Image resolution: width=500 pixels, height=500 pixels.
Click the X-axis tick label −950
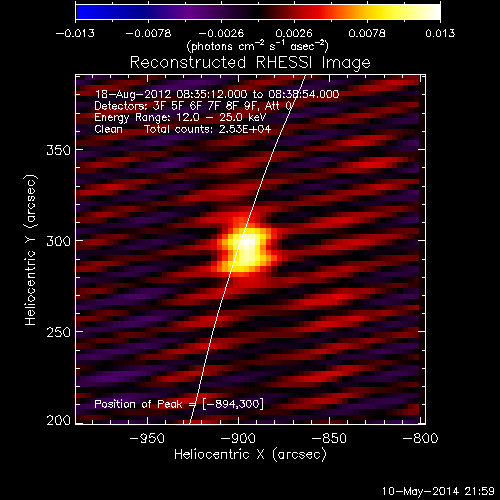point(147,438)
